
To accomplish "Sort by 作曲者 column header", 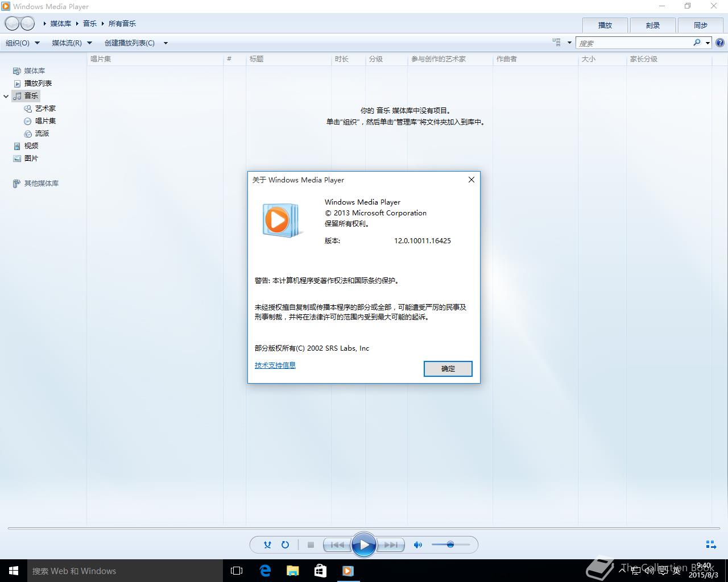I will 535,59.
